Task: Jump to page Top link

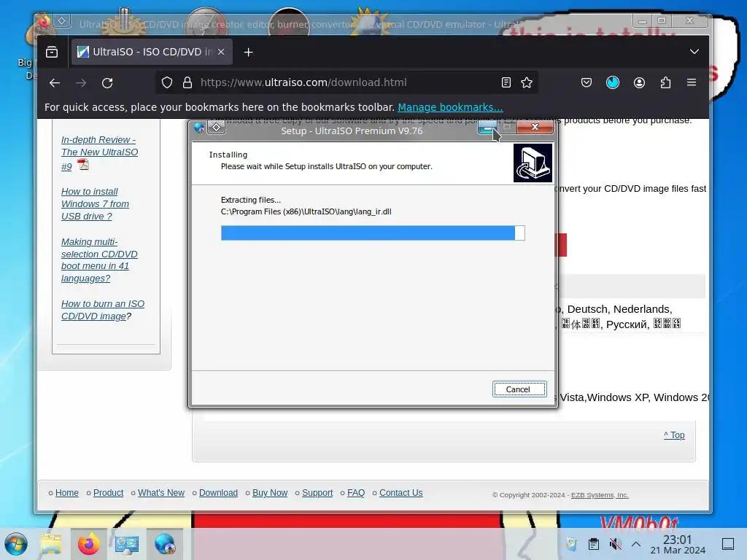Action: pyautogui.click(x=674, y=435)
